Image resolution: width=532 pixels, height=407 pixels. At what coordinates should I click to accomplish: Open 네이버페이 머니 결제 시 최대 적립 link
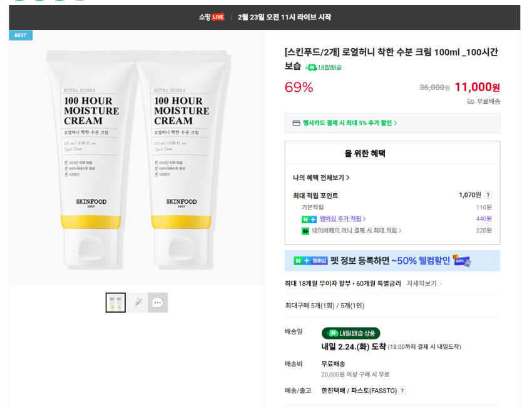[x=357, y=231]
